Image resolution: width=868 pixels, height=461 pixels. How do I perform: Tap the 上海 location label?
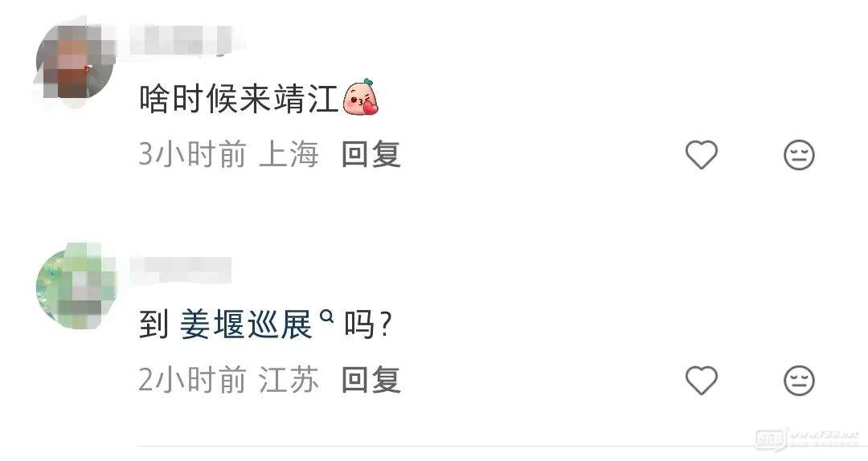(x=289, y=154)
